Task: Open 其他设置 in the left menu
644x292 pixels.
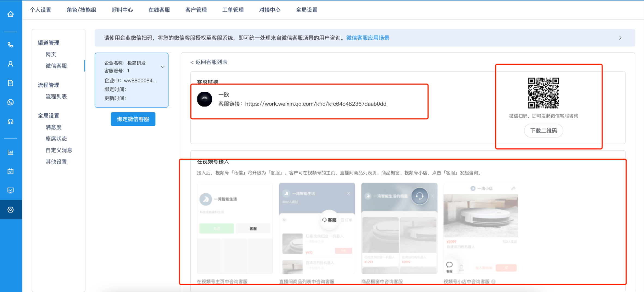Action: tap(56, 162)
